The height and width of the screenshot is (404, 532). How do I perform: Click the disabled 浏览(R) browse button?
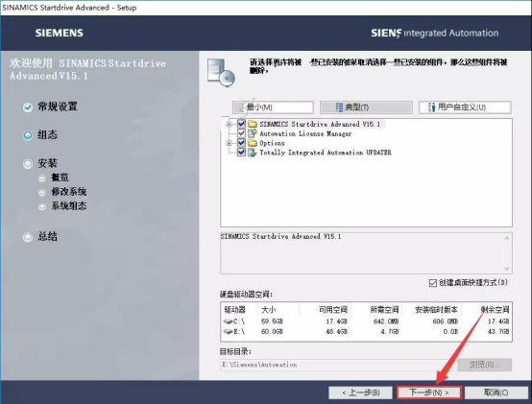484,365
